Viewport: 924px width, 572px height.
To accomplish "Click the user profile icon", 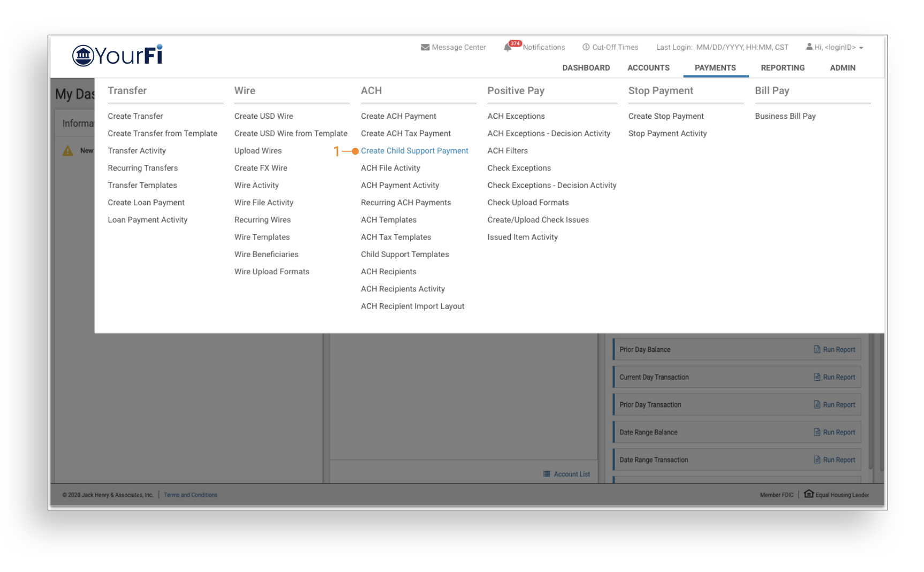I will pyautogui.click(x=809, y=47).
